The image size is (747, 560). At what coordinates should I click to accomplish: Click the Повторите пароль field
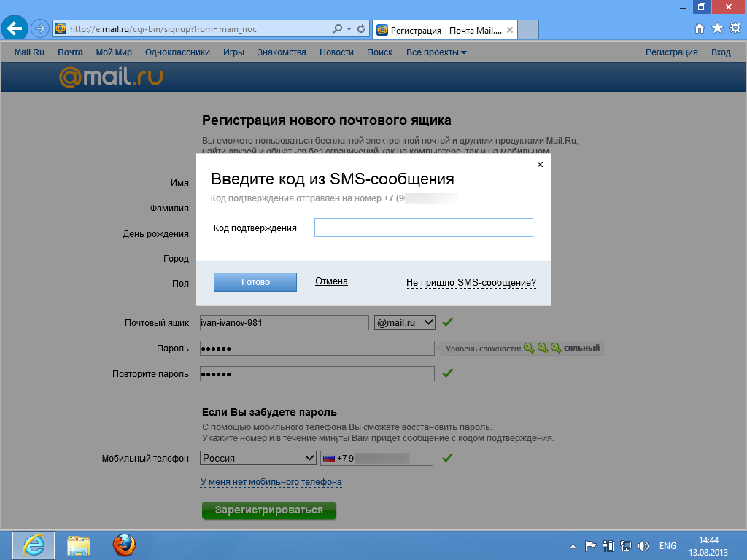pyautogui.click(x=317, y=374)
